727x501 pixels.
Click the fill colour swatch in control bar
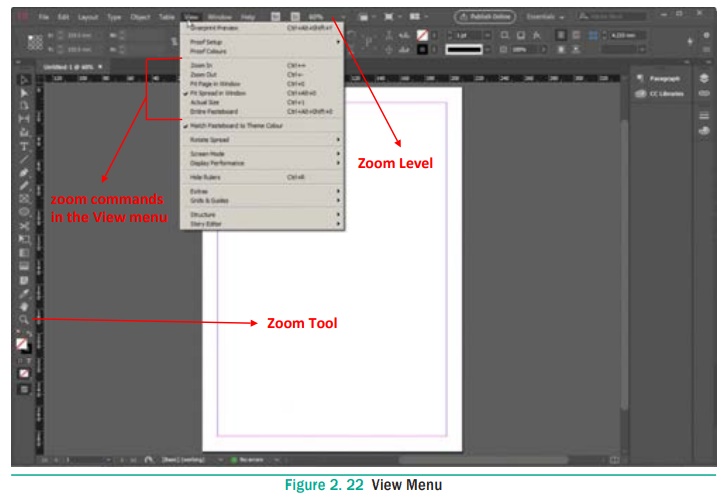[422, 35]
